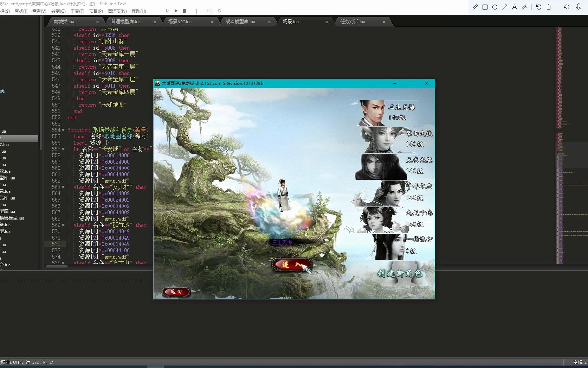Open 品库.lua in the sidebar
The image size is (588, 368).
(x=8, y=198)
